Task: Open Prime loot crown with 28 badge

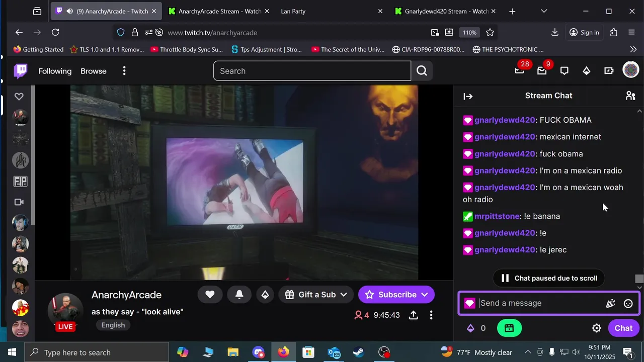Action: tap(519, 71)
